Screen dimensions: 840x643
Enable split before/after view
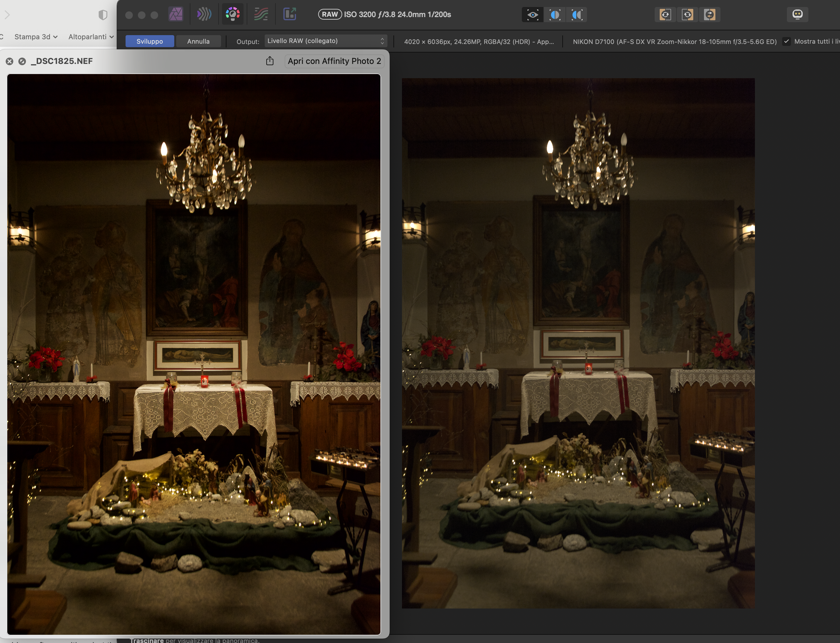click(x=555, y=15)
